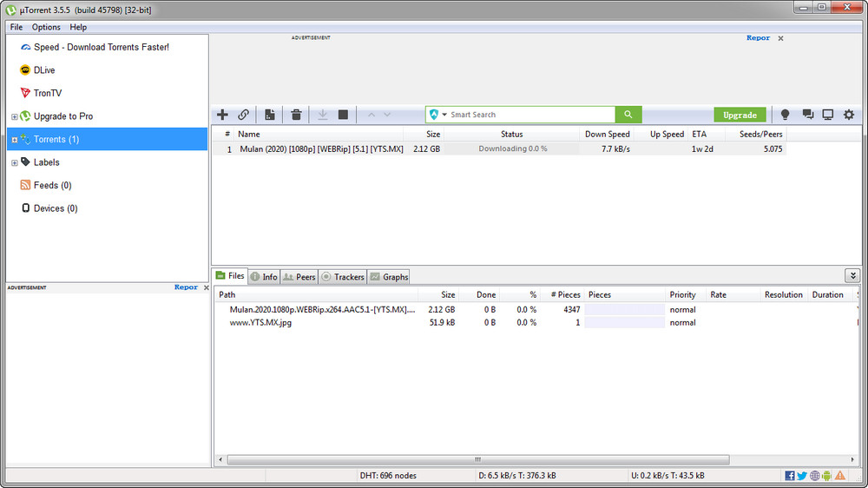Close the sidebar advertisement
This screenshot has height=488, width=868.
tap(207, 287)
